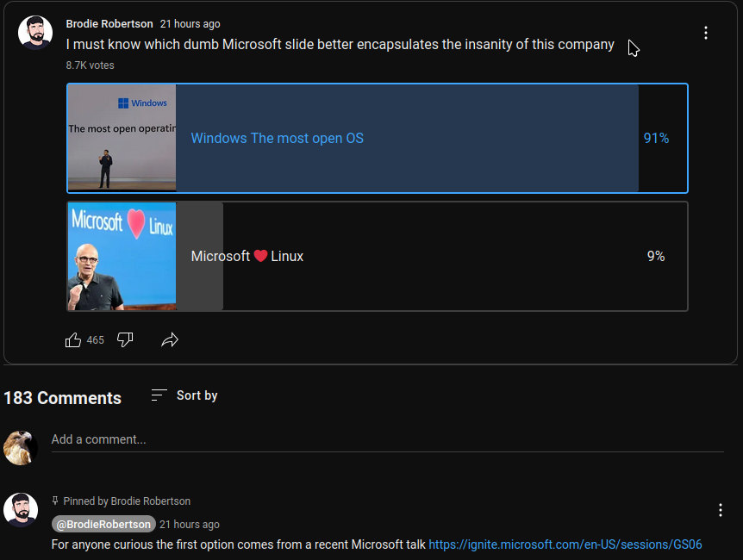The image size is (743, 560).
Task: Vote for 'Windows The most open OS'
Action: [378, 138]
